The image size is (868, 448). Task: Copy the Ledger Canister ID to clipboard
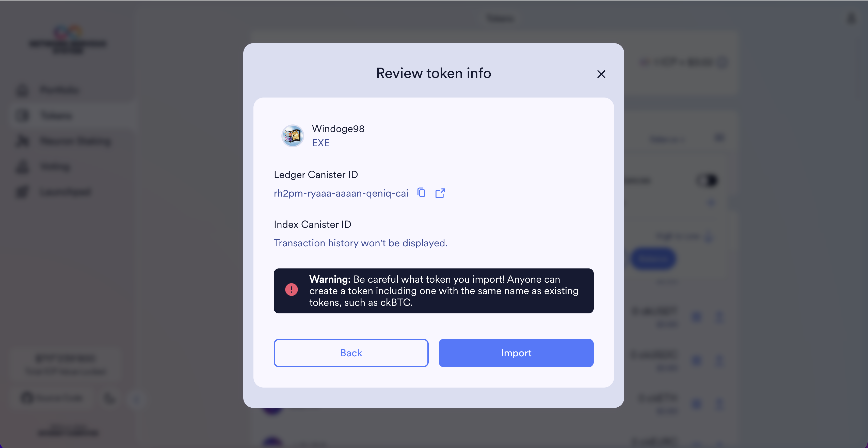coord(421,193)
